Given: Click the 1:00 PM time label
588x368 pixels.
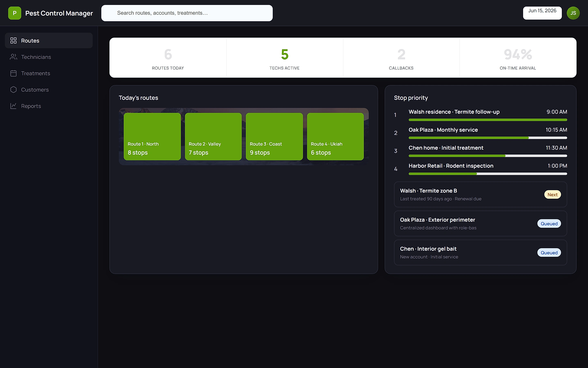Looking at the screenshot, I should (557, 166).
